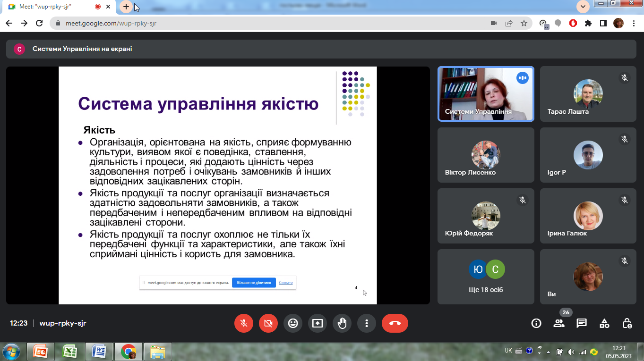This screenshot has height=361, width=644.
Task: Raise hand in the meeting
Action: pos(342,323)
